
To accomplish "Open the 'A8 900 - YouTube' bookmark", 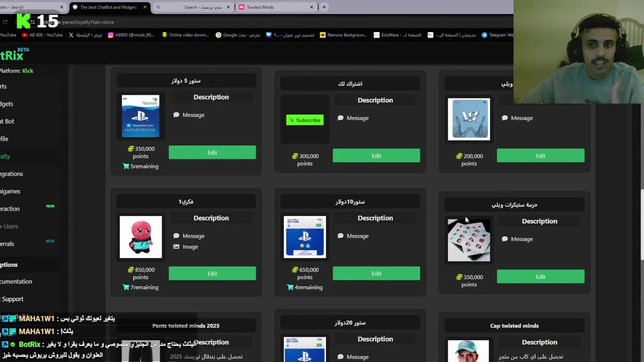I will (x=42, y=35).
